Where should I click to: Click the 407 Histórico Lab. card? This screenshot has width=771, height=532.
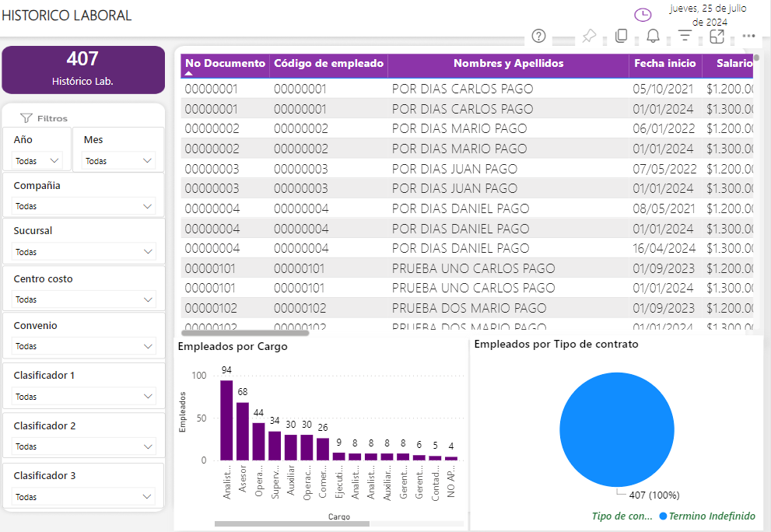point(83,70)
